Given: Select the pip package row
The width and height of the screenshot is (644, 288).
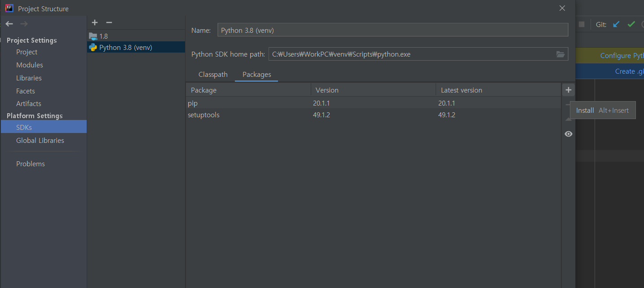Looking at the screenshot, I should [x=374, y=103].
